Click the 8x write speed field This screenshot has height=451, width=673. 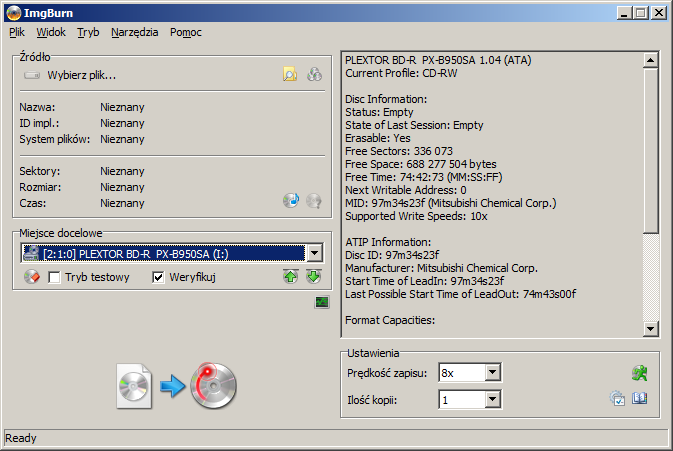tap(463, 372)
